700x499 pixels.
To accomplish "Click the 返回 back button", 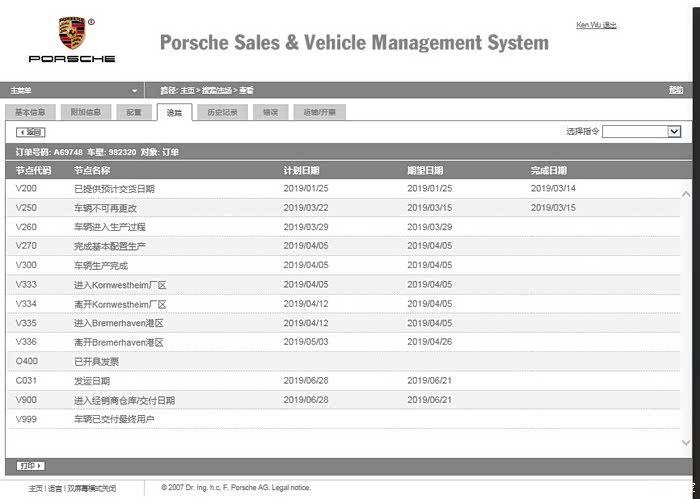I will click(x=31, y=132).
